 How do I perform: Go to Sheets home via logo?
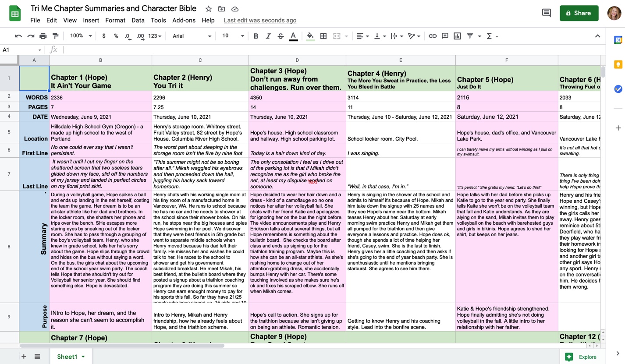[x=15, y=14]
